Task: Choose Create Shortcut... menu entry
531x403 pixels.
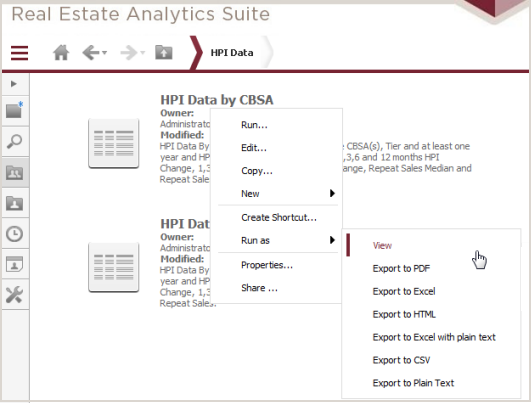Action: pos(279,217)
